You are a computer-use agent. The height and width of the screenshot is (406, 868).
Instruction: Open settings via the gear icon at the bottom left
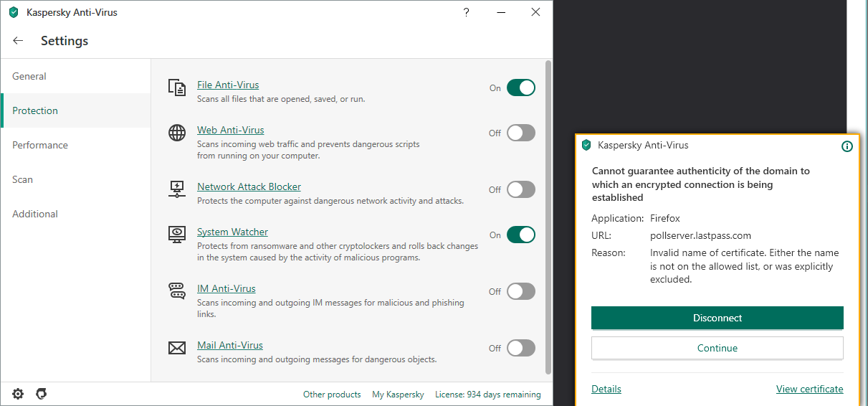18,394
